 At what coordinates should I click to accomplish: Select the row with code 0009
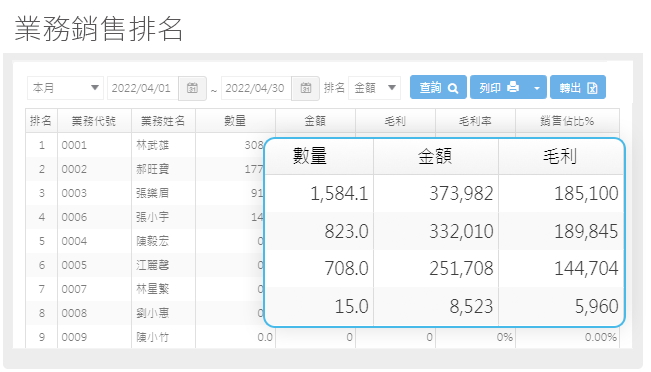click(x=322, y=337)
